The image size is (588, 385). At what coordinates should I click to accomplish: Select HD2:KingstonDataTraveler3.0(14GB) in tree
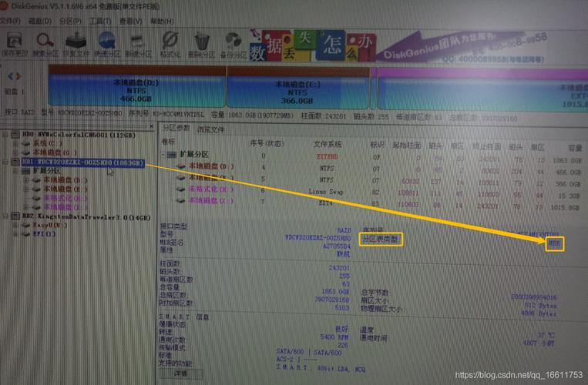pos(86,216)
